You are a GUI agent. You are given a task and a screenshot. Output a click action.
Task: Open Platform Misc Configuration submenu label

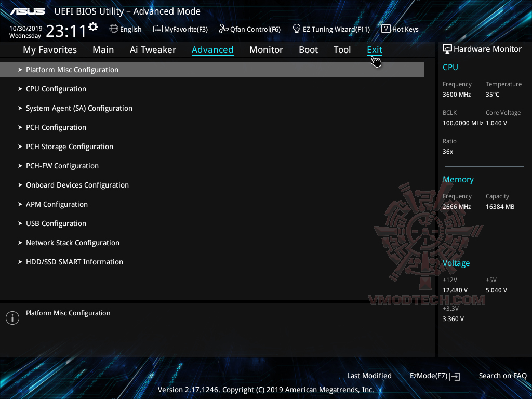72,70
